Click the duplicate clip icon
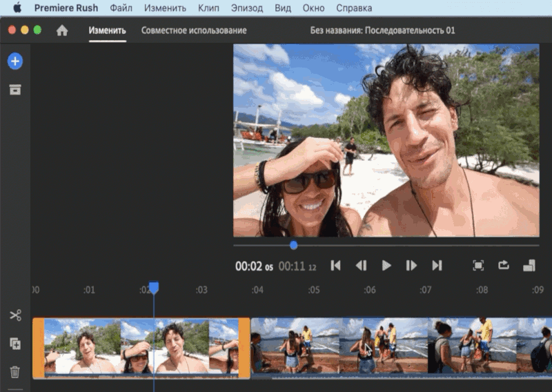The width and height of the screenshot is (552, 392). pos(15,343)
